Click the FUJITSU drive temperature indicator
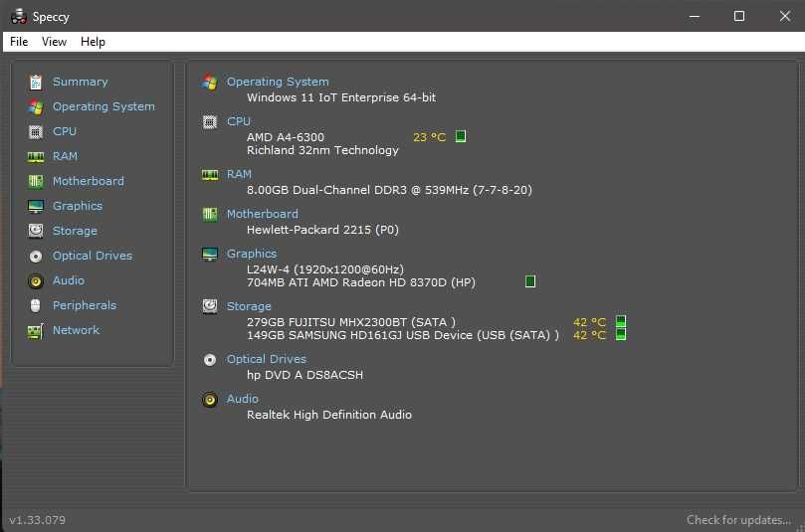Viewport: 805px width, 532px height. click(621, 321)
